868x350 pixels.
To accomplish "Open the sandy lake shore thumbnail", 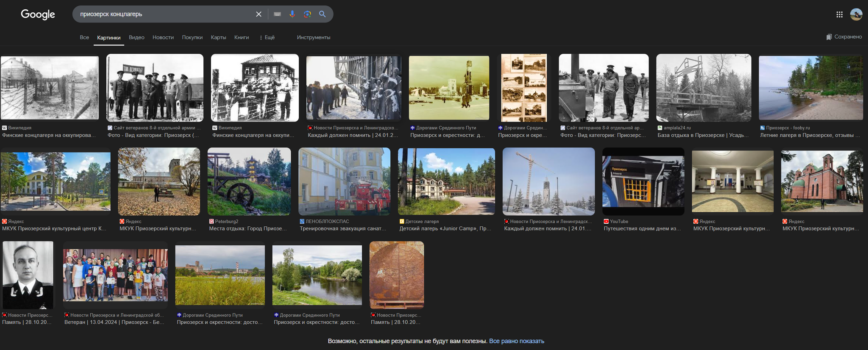I will click(x=811, y=88).
